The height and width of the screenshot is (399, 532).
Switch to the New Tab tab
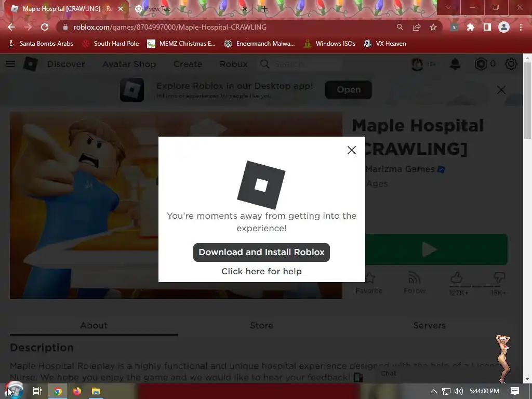[190, 9]
